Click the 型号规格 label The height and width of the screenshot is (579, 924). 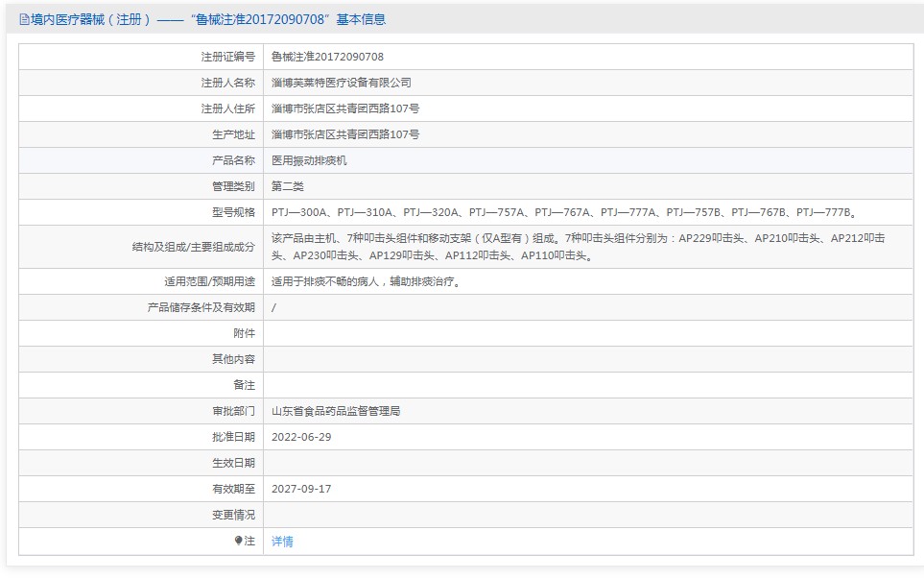point(233,212)
